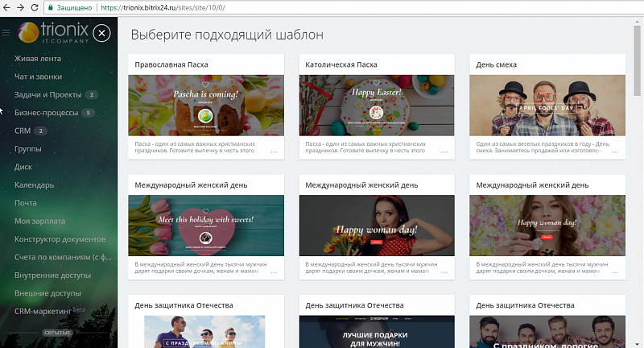Click the browser back arrow
Viewport: 644px width, 348px height.
(6, 7)
